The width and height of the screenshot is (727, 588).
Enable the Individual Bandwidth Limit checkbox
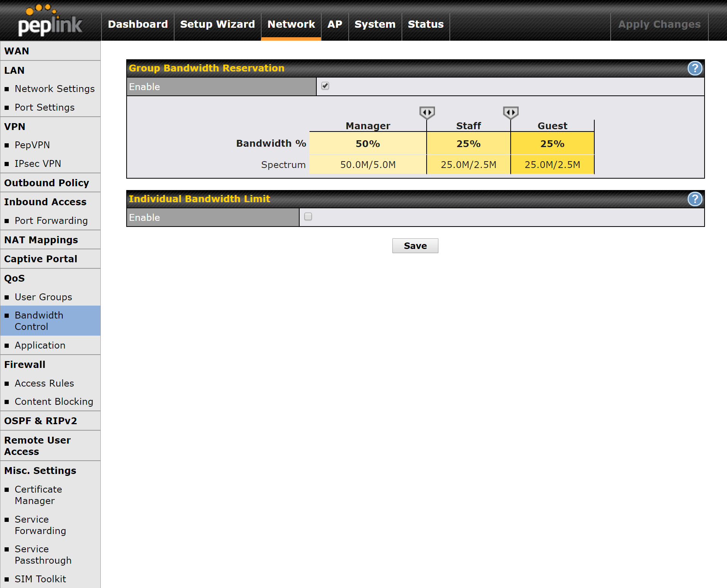[308, 216]
